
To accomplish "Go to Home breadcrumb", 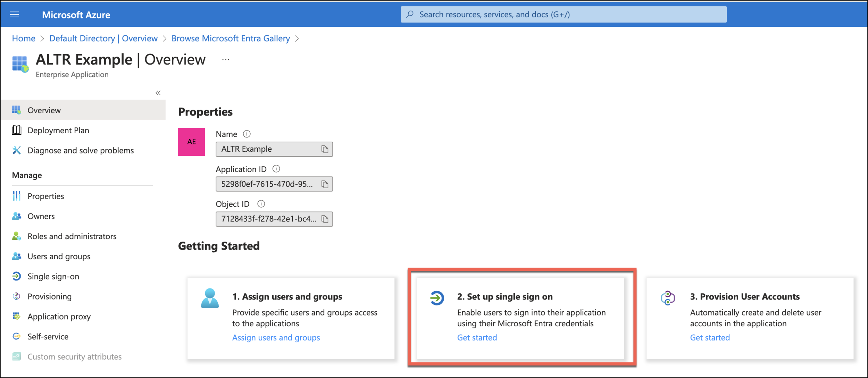I will [x=24, y=38].
